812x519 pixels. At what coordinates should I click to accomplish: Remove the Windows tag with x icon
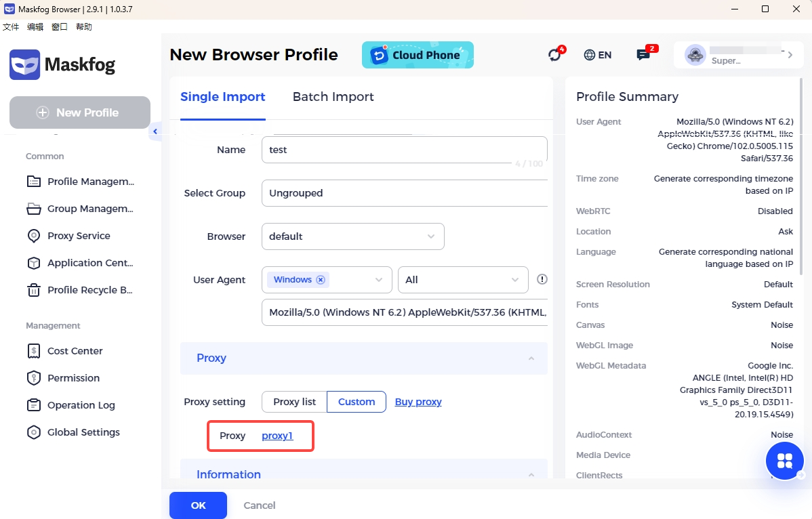[321, 280]
